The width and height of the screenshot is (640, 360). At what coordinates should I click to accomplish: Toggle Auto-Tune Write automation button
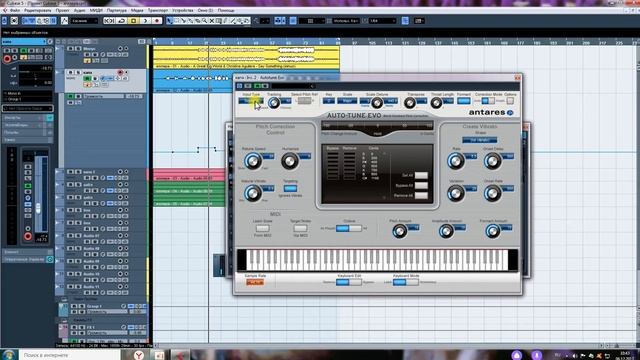(x=265, y=86)
